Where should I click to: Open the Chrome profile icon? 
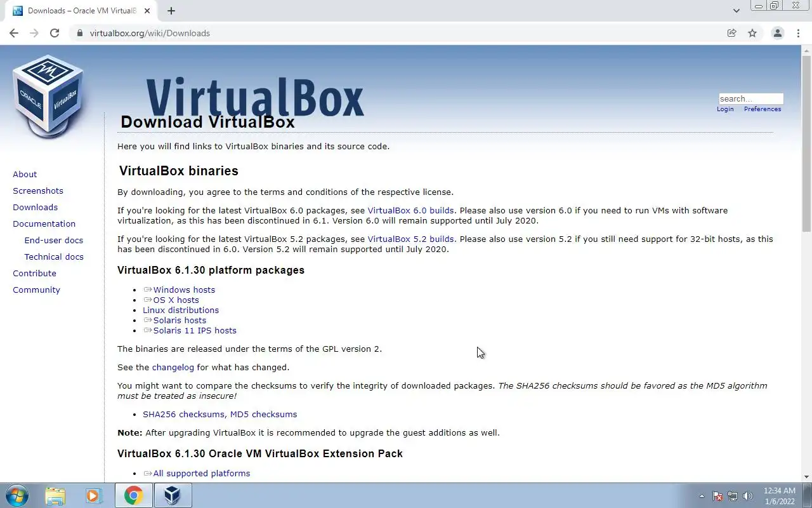[777, 33]
